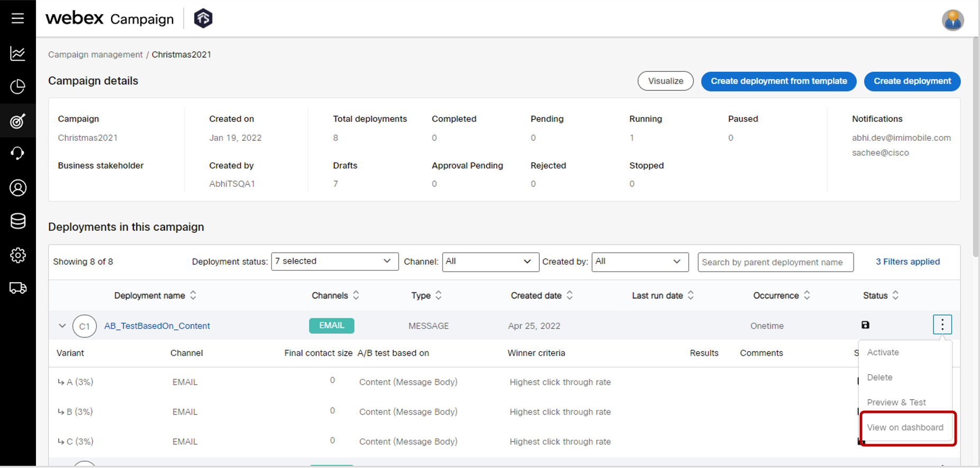Sort by Created date column

(569, 295)
